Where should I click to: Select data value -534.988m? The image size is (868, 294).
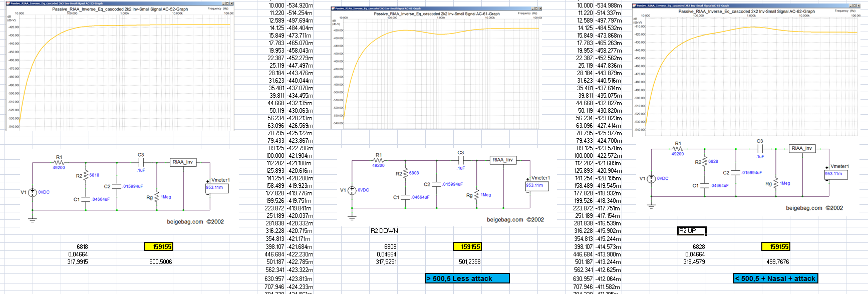[609, 6]
